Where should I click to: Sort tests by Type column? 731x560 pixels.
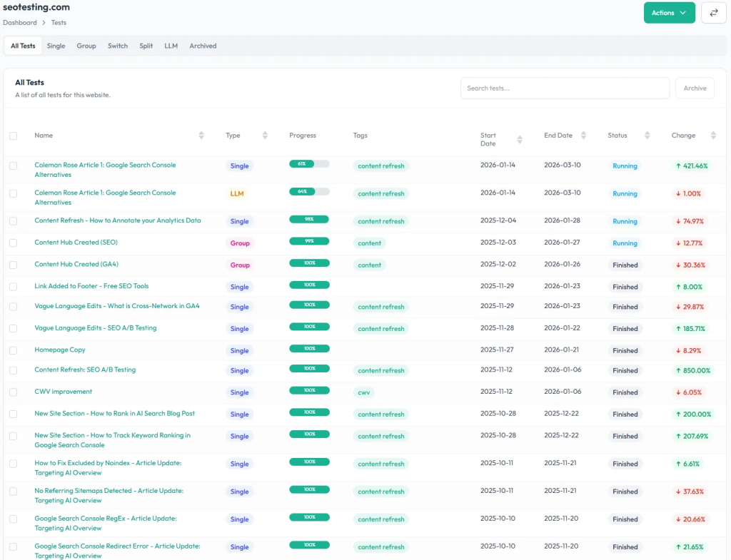(x=265, y=135)
